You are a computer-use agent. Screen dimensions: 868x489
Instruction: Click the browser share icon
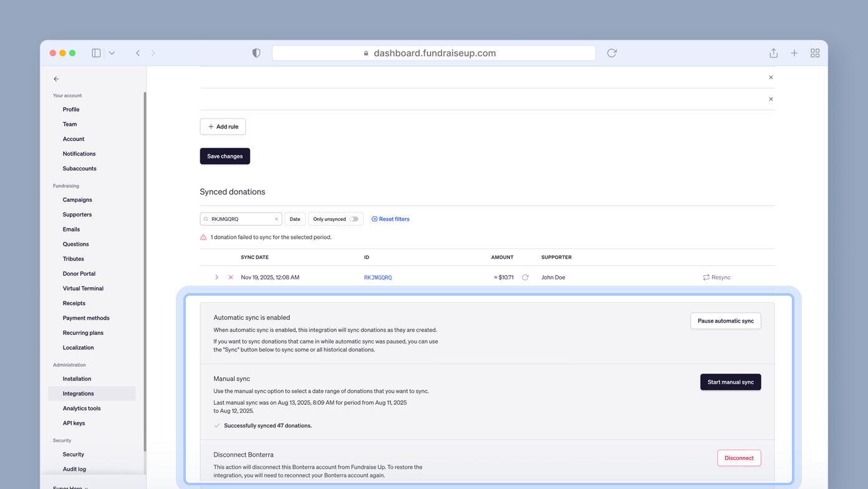click(x=773, y=53)
